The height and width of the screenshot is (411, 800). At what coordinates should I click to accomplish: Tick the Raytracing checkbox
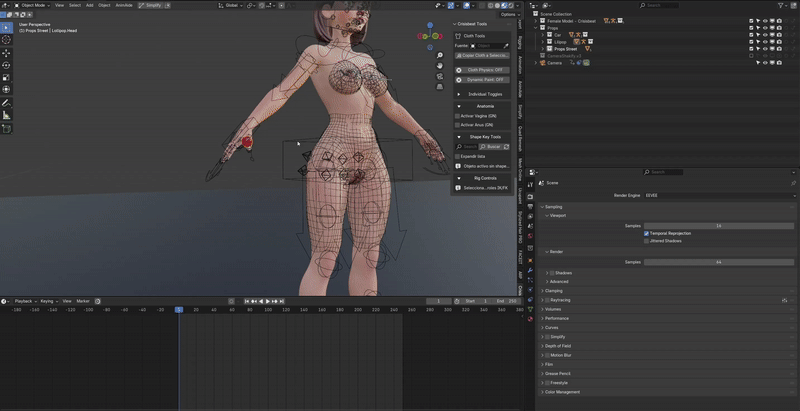(547, 300)
